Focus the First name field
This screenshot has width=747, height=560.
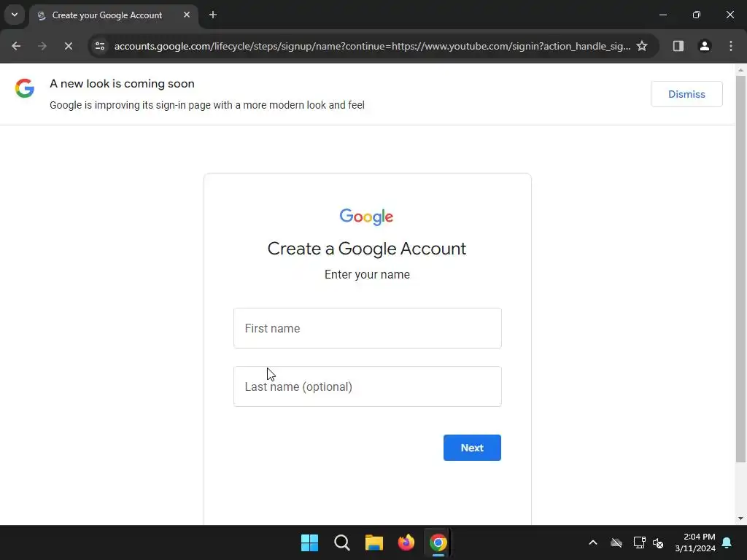[368, 328]
